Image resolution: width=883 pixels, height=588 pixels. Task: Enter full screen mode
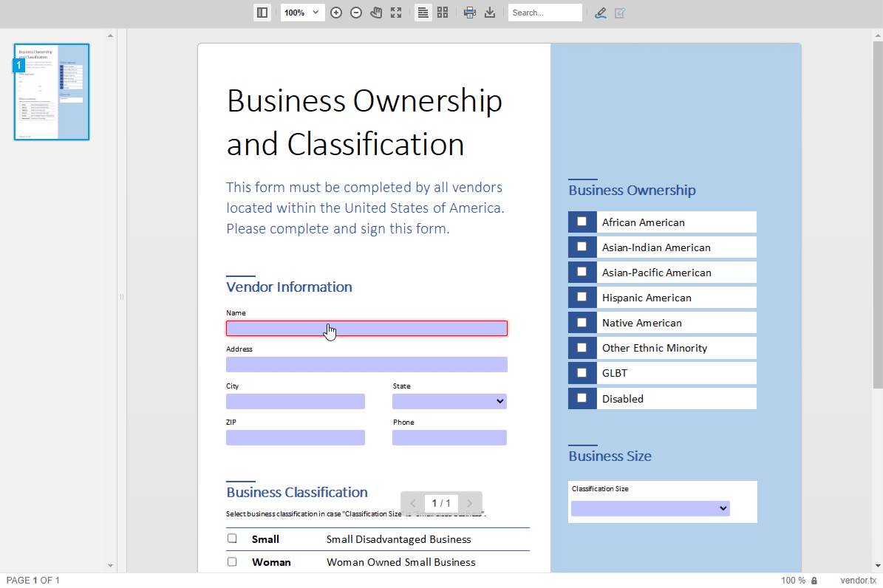396,13
